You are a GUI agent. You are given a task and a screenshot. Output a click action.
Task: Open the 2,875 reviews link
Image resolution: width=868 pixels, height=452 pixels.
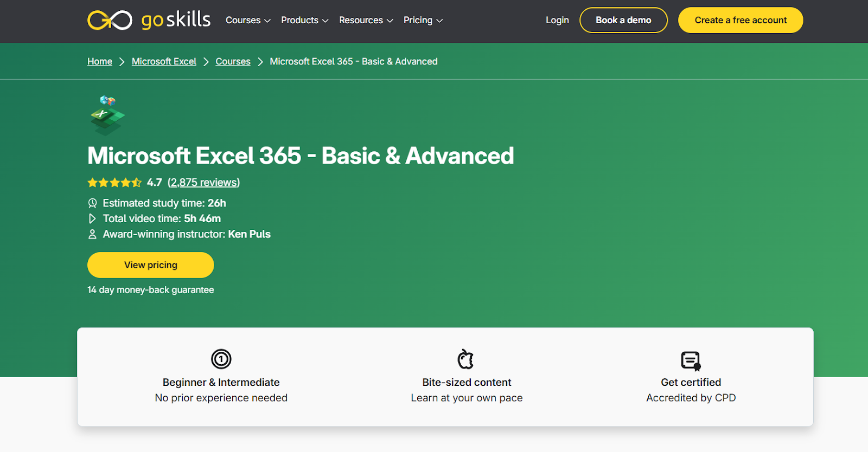point(203,183)
